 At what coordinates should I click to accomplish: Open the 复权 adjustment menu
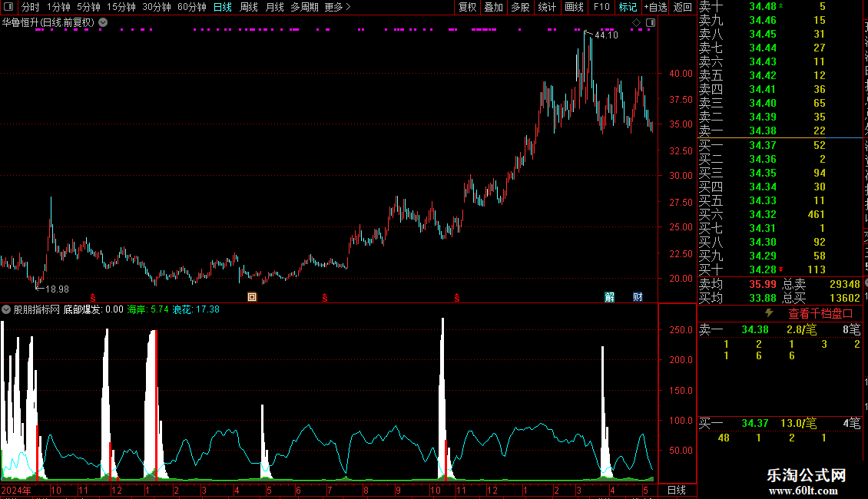[x=467, y=7]
